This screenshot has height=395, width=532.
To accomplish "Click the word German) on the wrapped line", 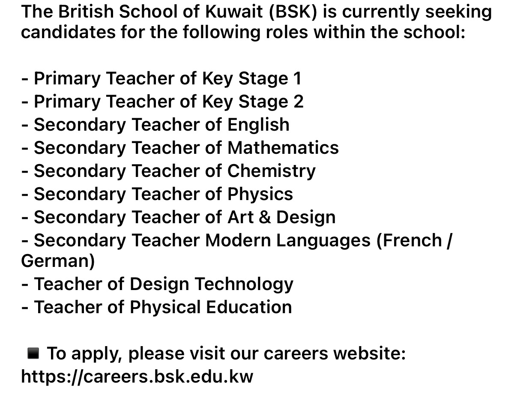I will pos(58,261).
